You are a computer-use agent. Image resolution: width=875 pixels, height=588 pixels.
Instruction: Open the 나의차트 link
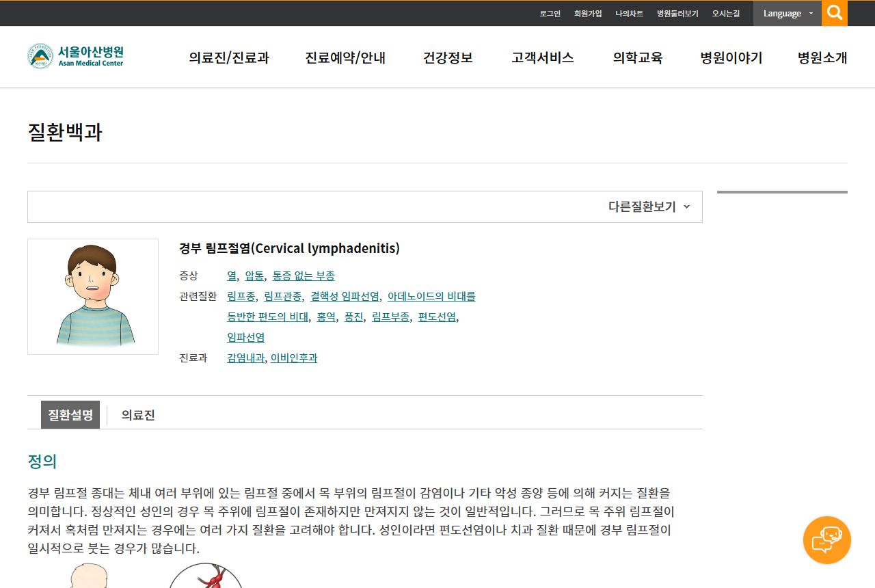(629, 14)
